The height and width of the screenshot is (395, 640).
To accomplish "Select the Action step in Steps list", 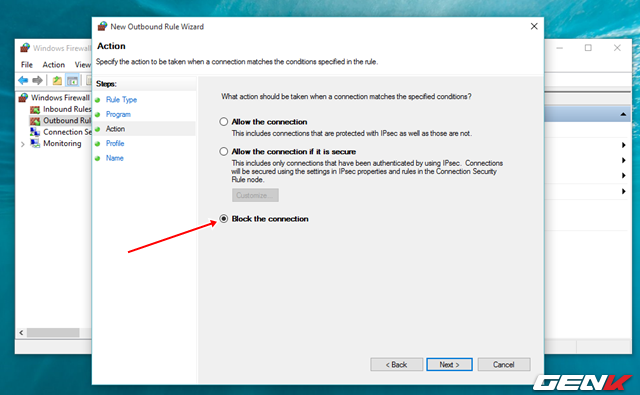I will (115, 129).
